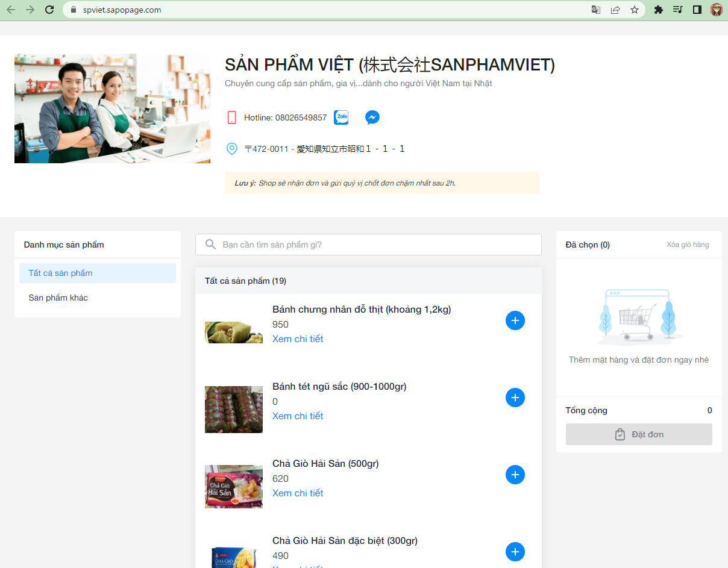Add Chả Giò Hải Sản đặc biệt to cart
The image size is (728, 568).
515,552
